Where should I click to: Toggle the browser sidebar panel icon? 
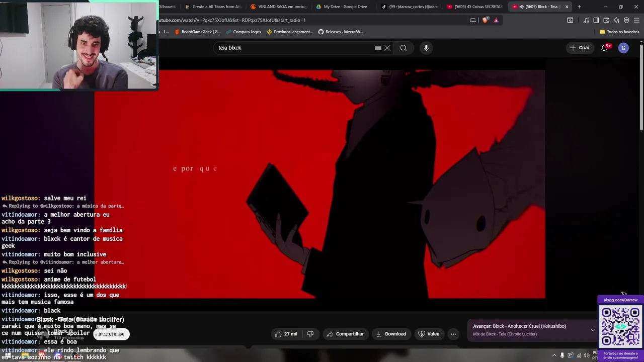pyautogui.click(x=596, y=20)
